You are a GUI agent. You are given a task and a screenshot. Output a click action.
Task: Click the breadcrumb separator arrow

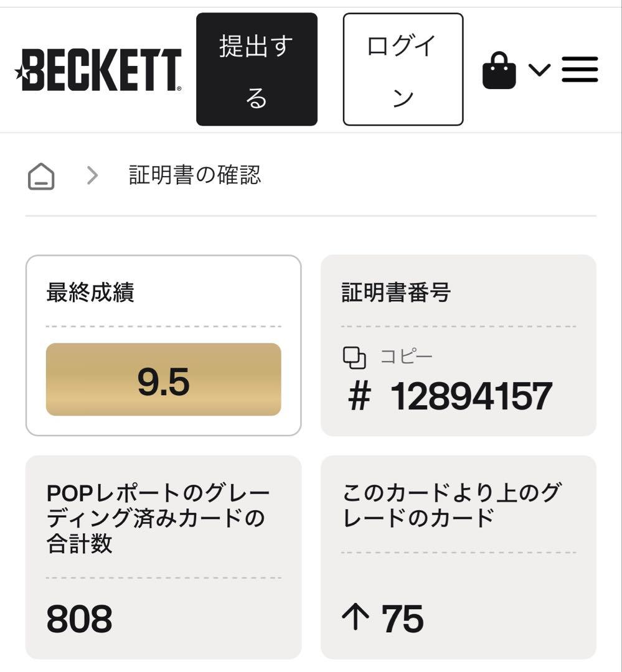92,176
